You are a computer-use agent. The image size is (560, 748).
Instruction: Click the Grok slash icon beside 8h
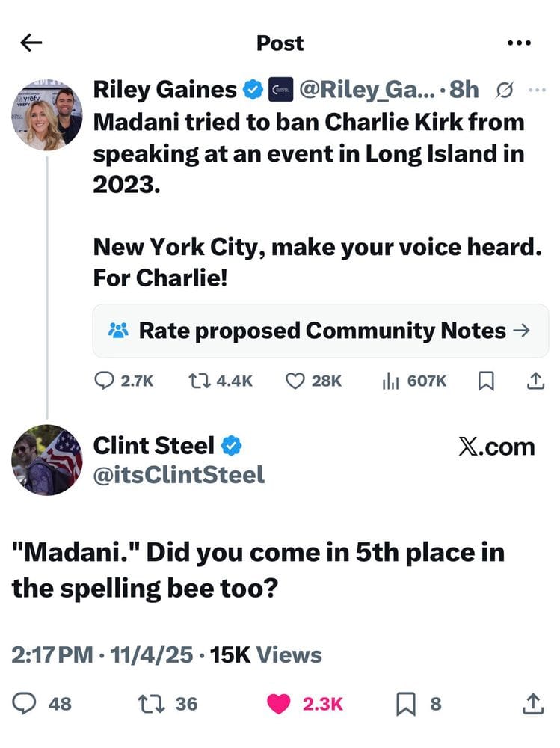[x=504, y=91]
